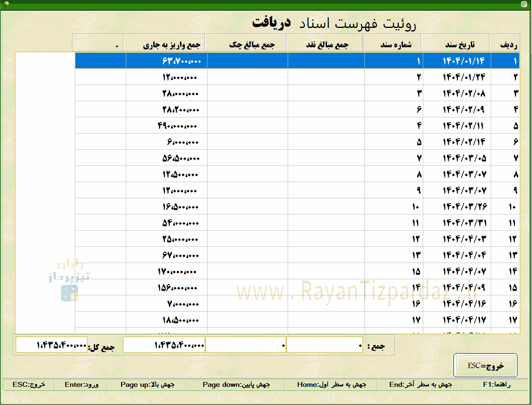The height and width of the screenshot is (405, 532).
Task: Click Home جهش به سطر اول status item
Action: [x=331, y=384]
